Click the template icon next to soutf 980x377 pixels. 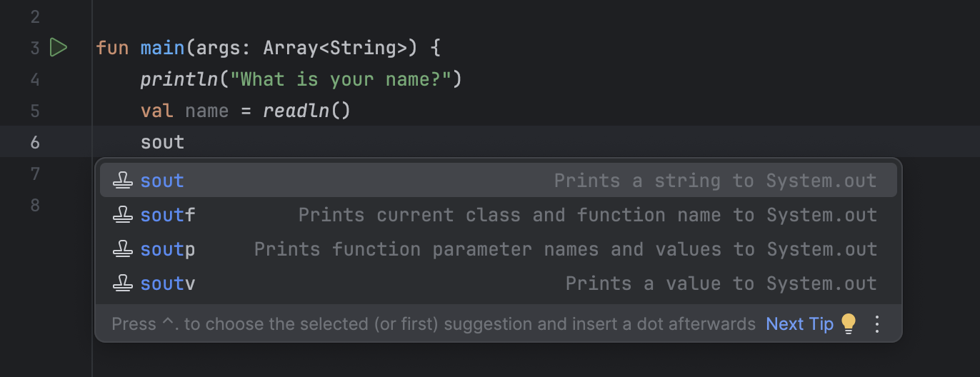pyautogui.click(x=123, y=215)
